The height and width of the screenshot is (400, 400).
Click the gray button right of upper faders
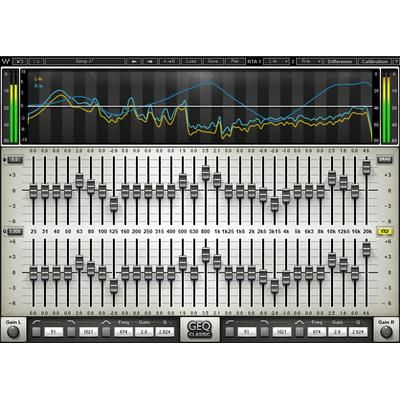[385, 160]
